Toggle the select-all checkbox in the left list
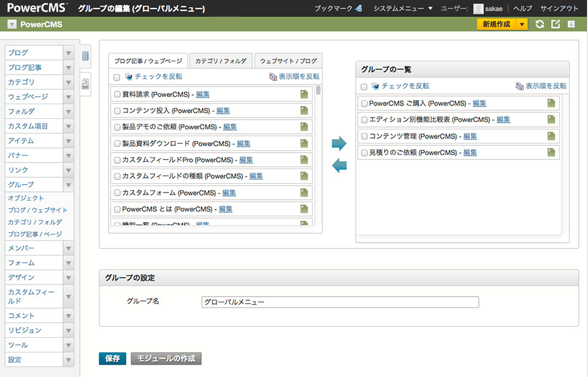Screen dimensions: 588x377 [x=116, y=77]
